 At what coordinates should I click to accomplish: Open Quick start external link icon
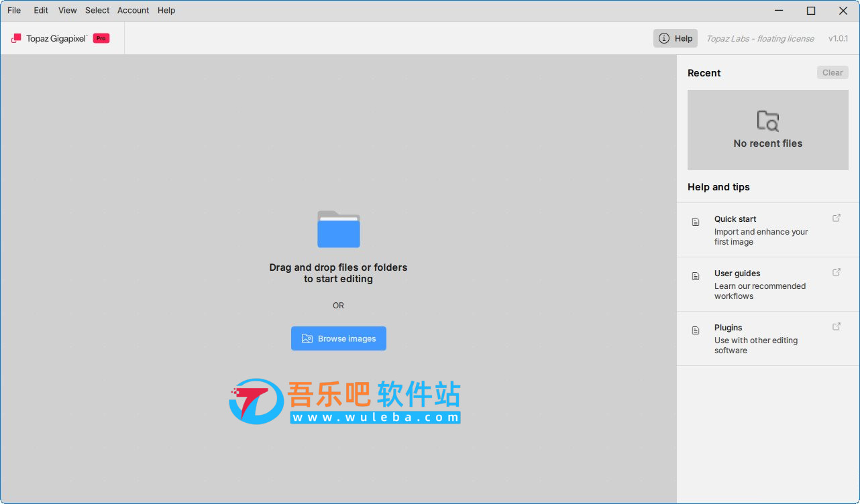837,218
